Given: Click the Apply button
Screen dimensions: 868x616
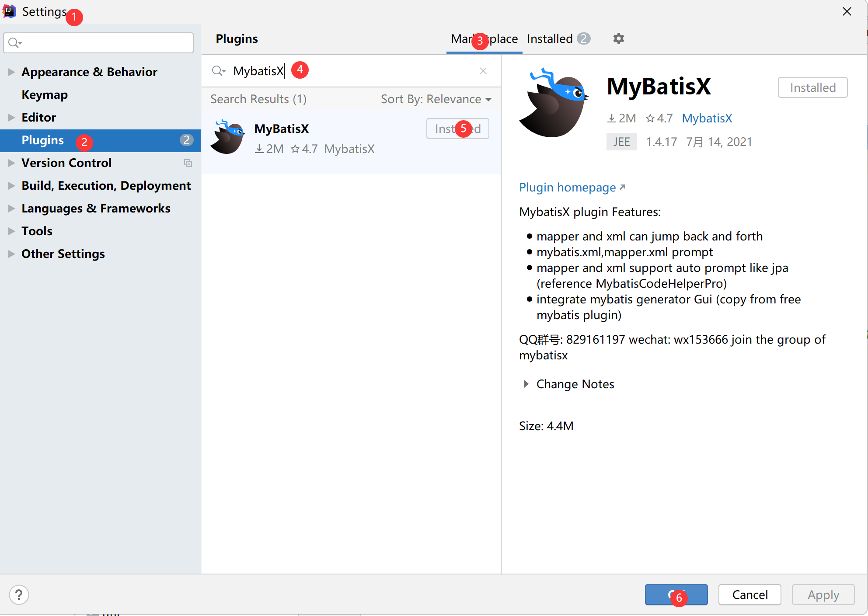Looking at the screenshot, I should click(x=823, y=595).
